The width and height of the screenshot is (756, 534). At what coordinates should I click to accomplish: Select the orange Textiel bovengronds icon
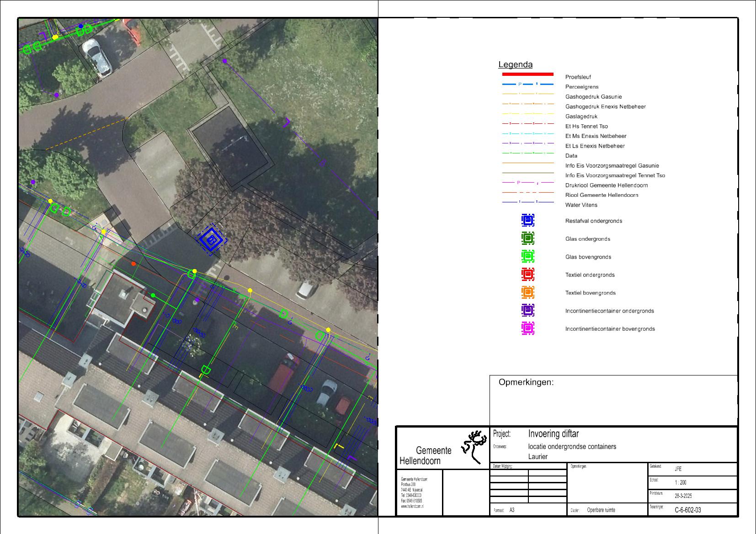[x=528, y=292]
